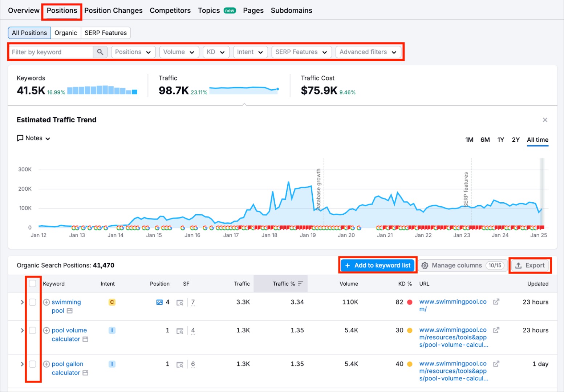Open SERP snapshot icon after pool volume calculator
The height and width of the screenshot is (392, 564).
click(x=85, y=339)
